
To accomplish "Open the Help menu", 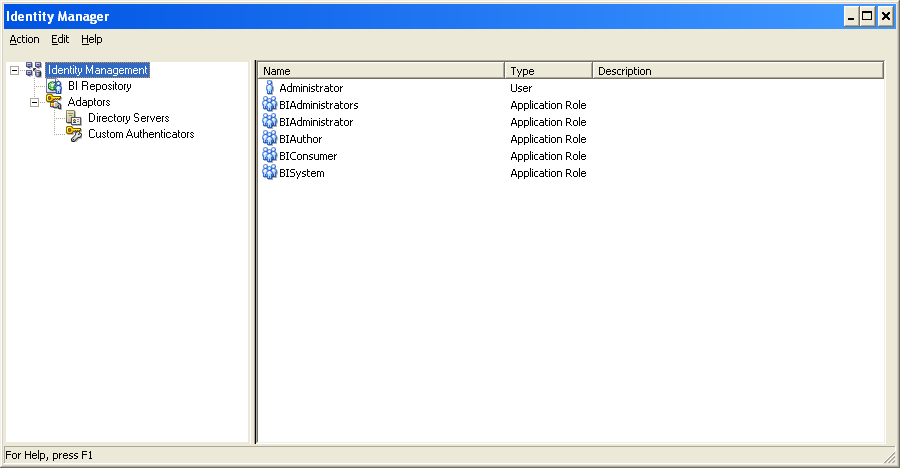I will [92, 39].
